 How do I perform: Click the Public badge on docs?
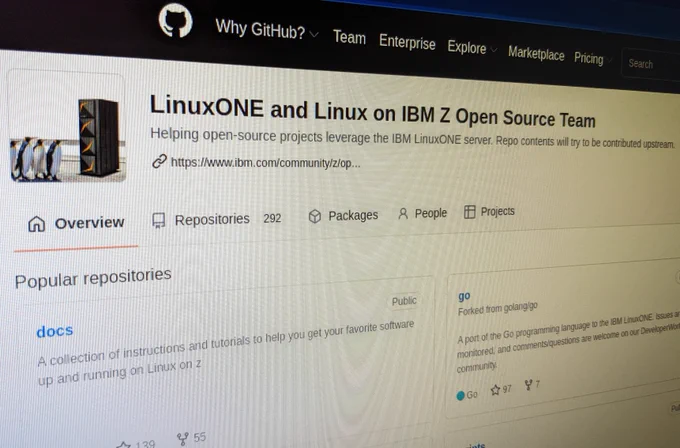pos(404,301)
